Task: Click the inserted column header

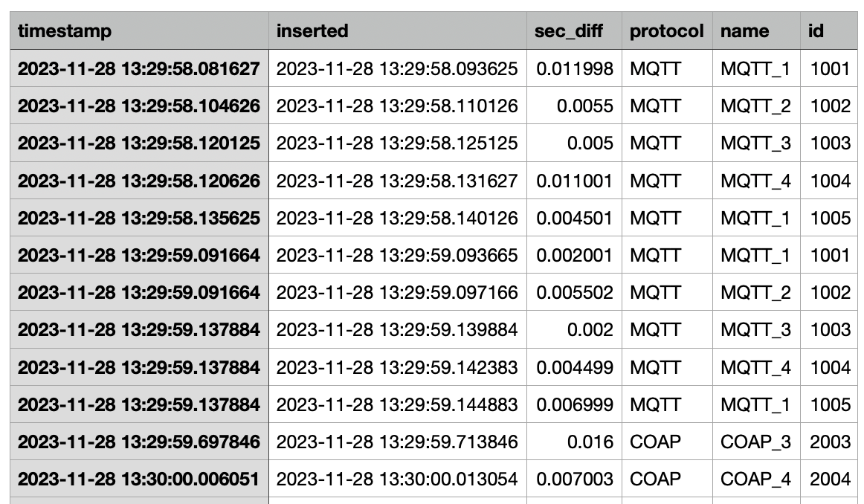Action: pos(397,30)
